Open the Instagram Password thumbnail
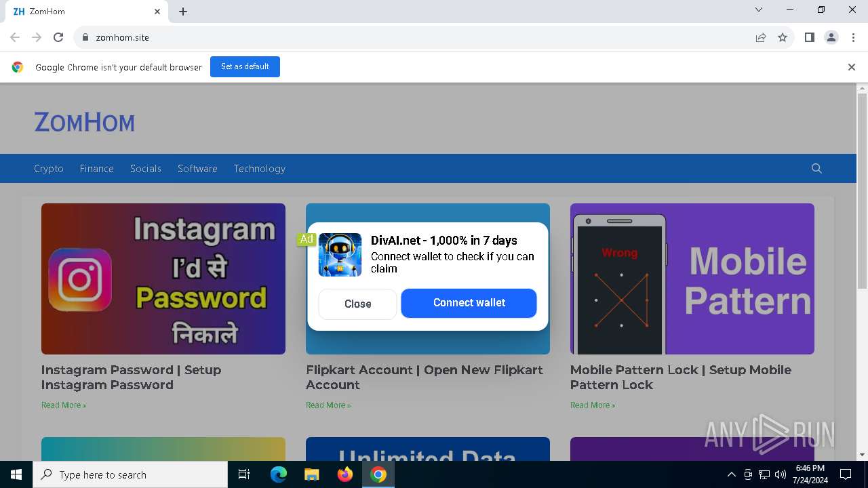Screen dimensions: 868x488 (x=163, y=279)
